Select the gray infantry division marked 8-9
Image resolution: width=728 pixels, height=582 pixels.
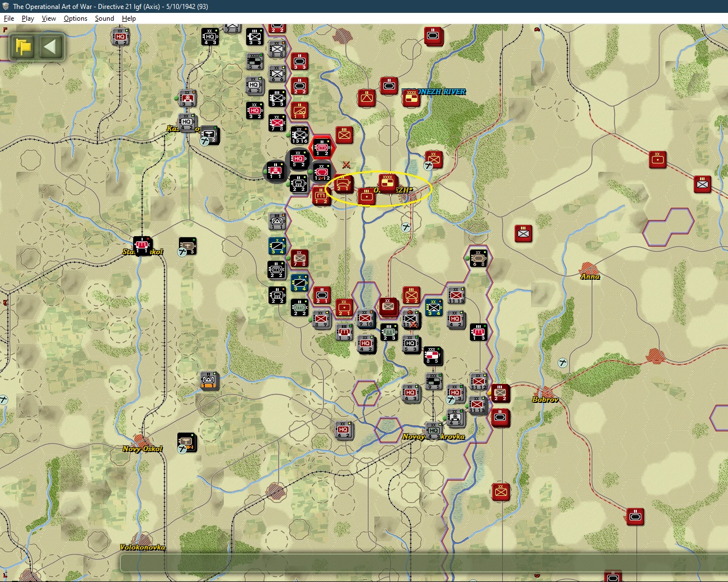[322, 320]
